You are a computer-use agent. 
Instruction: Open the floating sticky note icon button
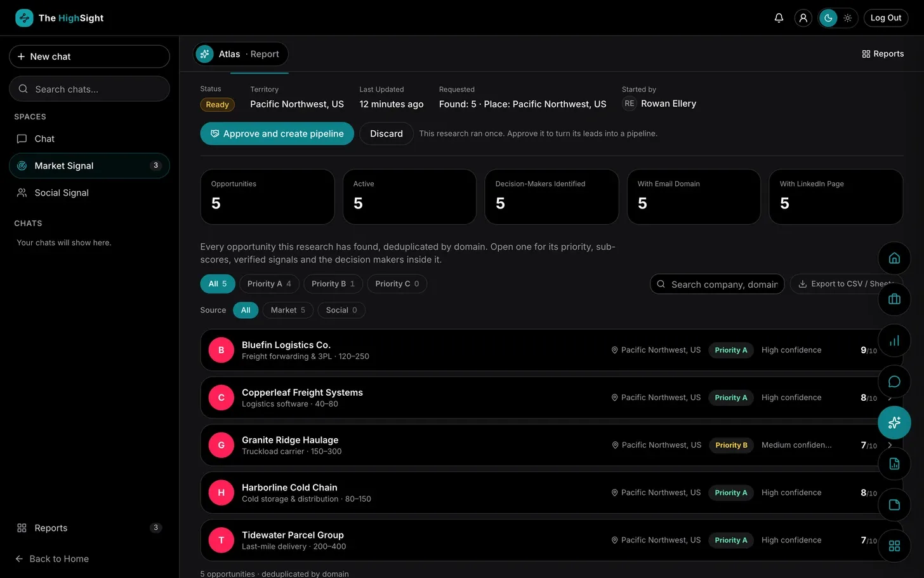pyautogui.click(x=894, y=505)
